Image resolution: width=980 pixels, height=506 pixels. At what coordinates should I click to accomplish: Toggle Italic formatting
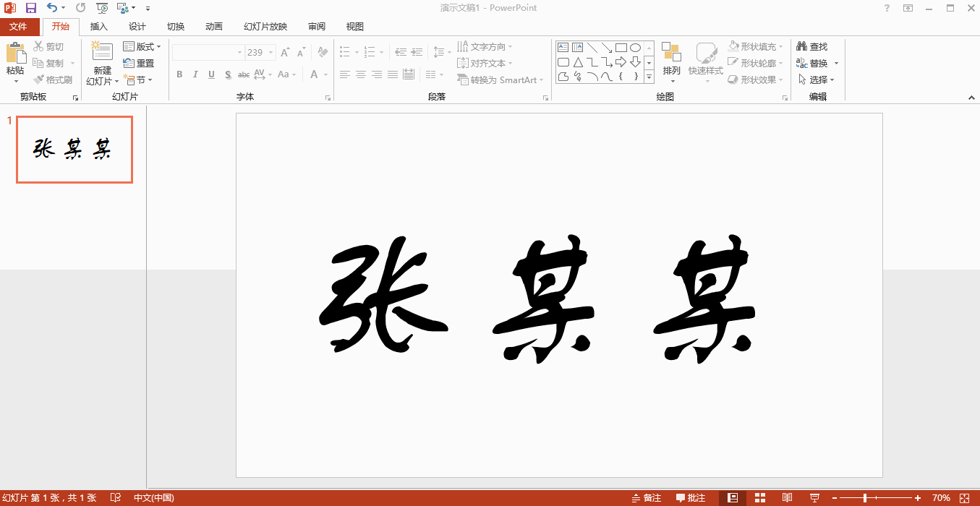click(x=195, y=74)
